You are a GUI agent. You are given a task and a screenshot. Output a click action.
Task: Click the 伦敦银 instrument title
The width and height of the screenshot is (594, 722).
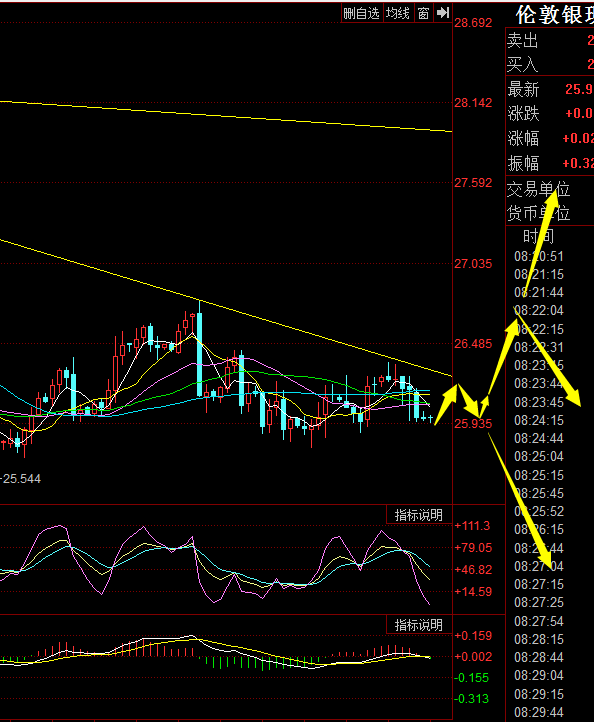554,15
